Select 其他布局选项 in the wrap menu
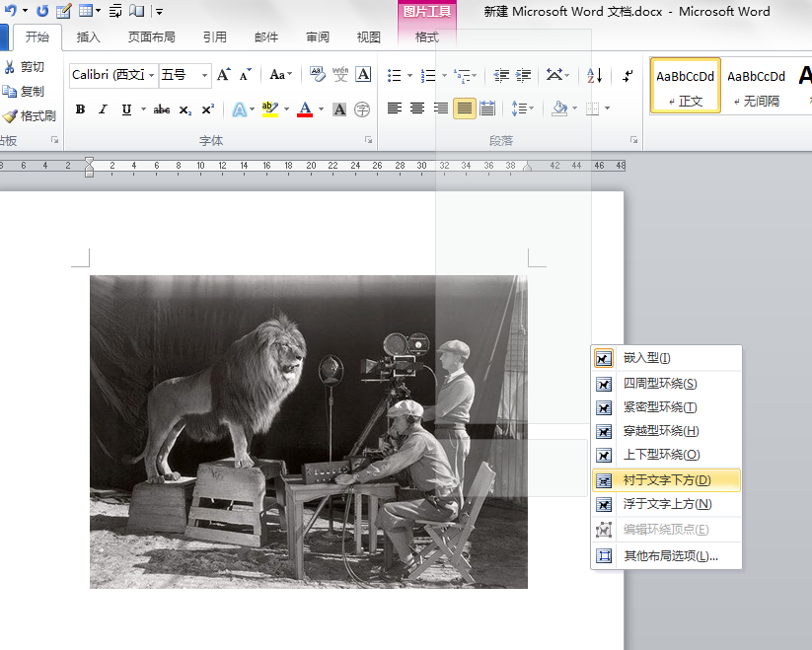This screenshot has height=650, width=812. point(670,556)
